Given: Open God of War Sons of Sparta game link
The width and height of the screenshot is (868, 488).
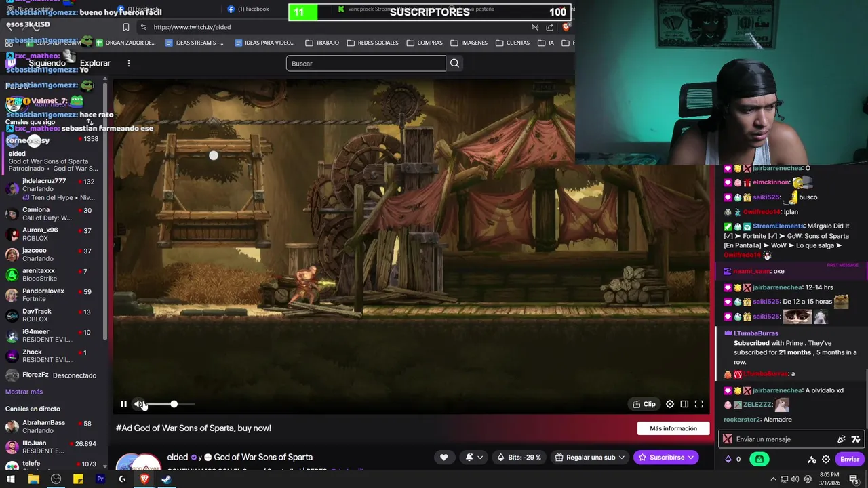Looking at the screenshot, I should pyautogui.click(x=263, y=457).
